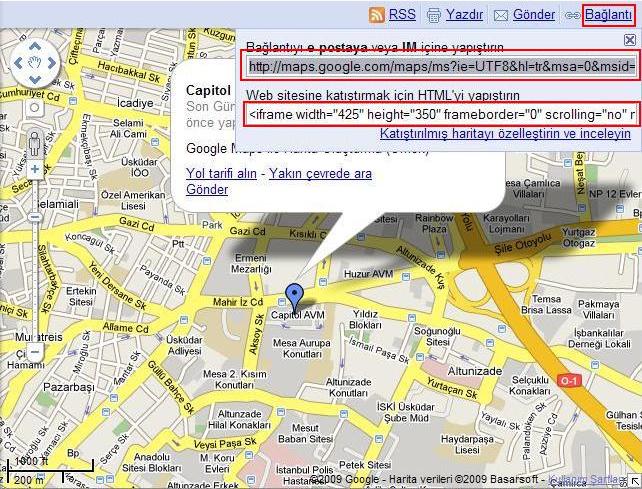Click the Allame Cd street label
Screen dimensions: 642x489
pyautogui.click(x=125, y=328)
